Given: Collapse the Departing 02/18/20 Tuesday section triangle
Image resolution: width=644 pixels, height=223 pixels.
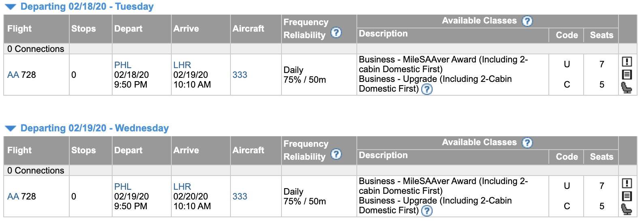Looking at the screenshot, I should 11,7.
